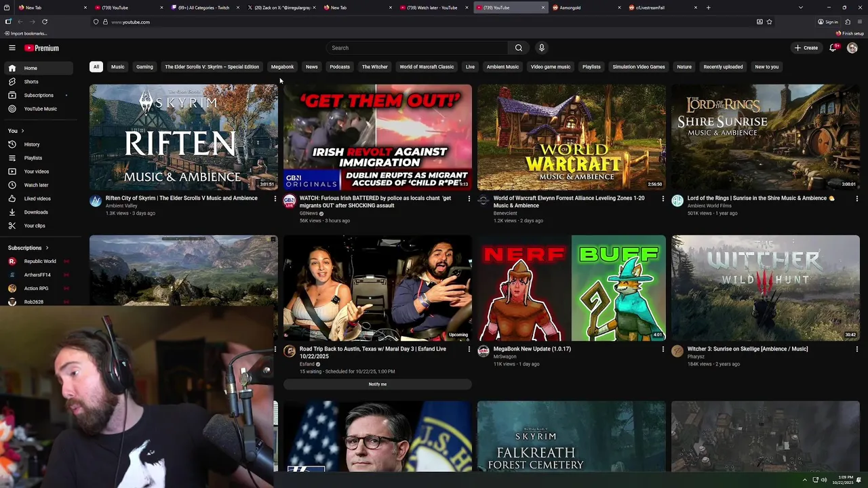Filter by World of Warcraft Classic chip
The width and height of the screenshot is (868, 488).
pos(427,67)
